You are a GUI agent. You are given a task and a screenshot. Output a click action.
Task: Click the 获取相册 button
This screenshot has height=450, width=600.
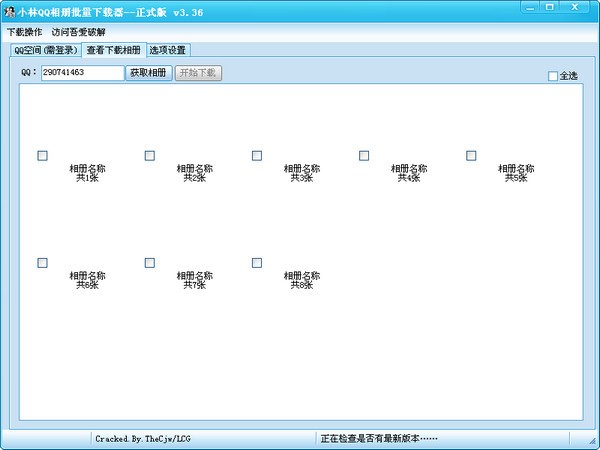click(148, 73)
